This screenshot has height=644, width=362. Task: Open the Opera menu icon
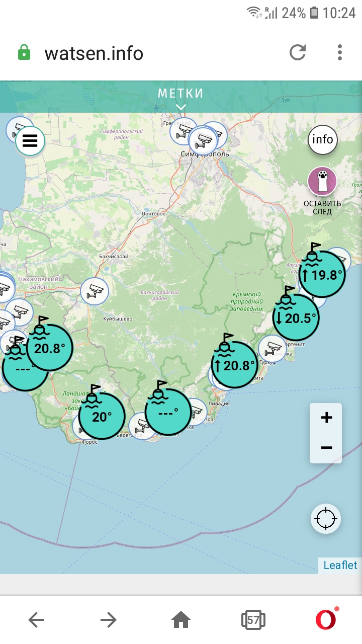coord(326,620)
